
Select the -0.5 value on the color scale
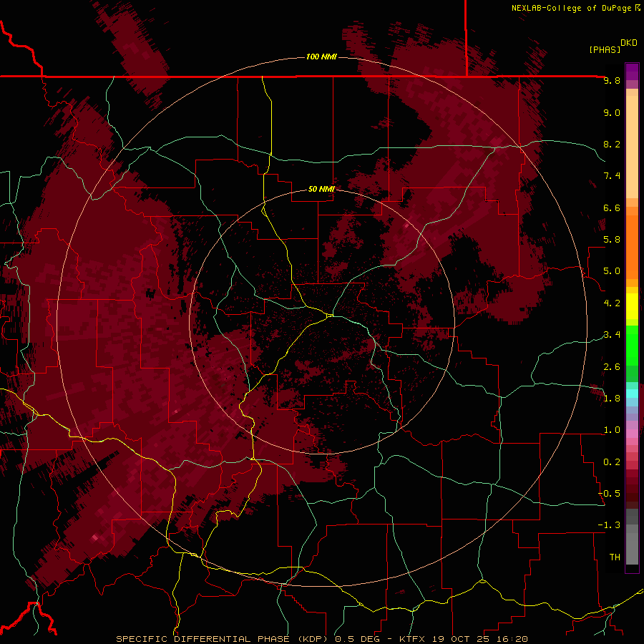609,494
